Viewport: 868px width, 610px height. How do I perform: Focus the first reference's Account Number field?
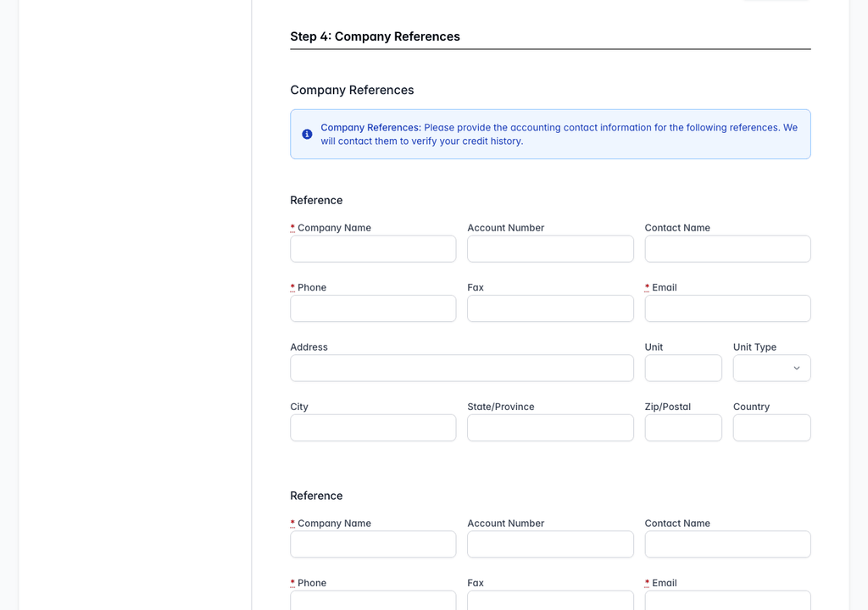[550, 248]
